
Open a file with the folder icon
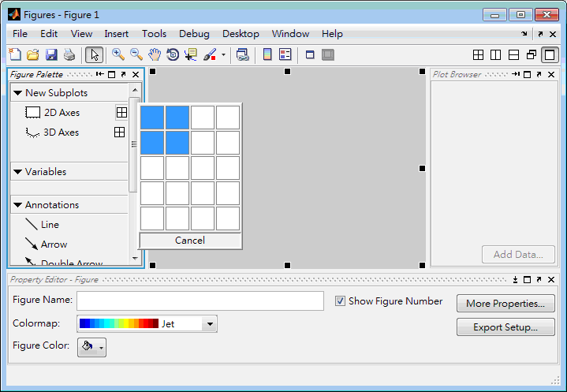(x=33, y=54)
